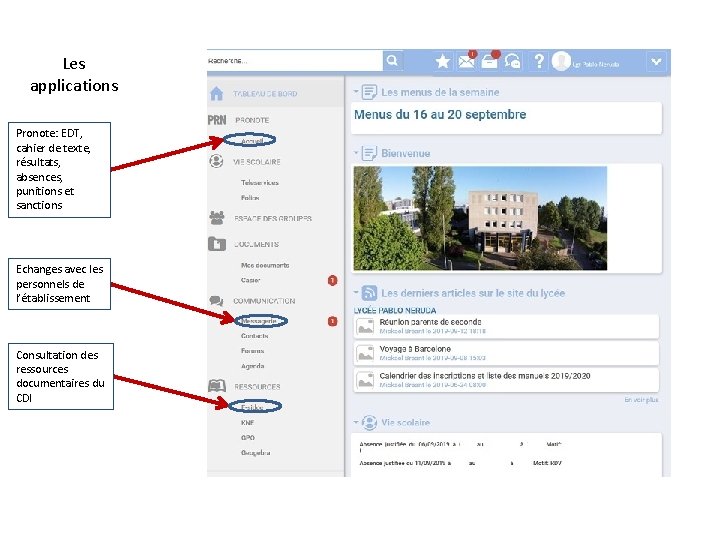Click inside the Recherche search field
The image size is (720, 540).
click(295, 61)
